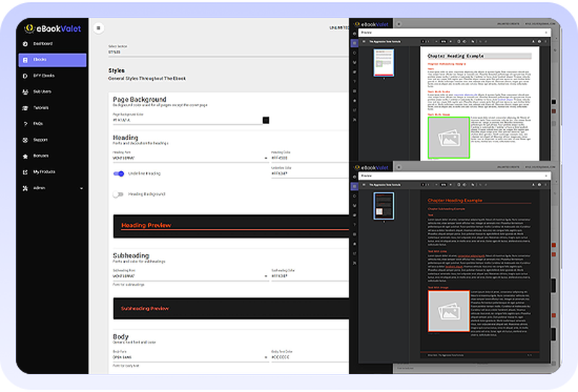Click the Page Background color swatch
Viewport: 578px width, 392px height.
[266, 120]
